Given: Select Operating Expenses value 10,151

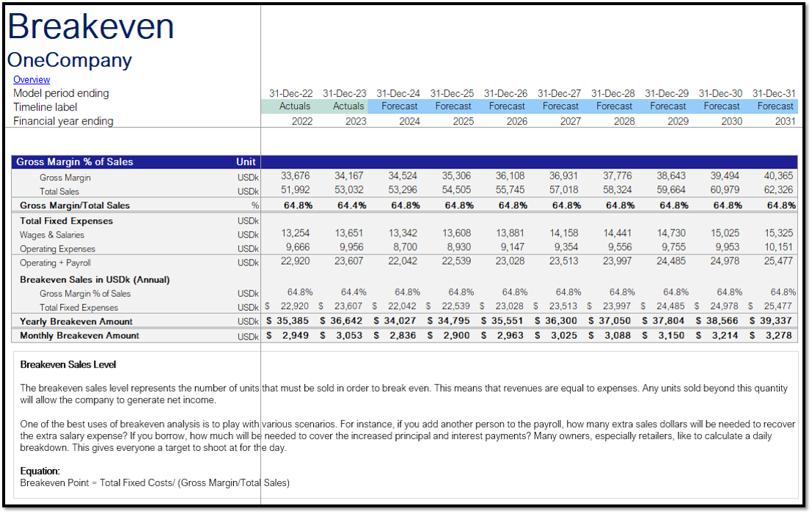Looking at the screenshot, I should click(779, 247).
